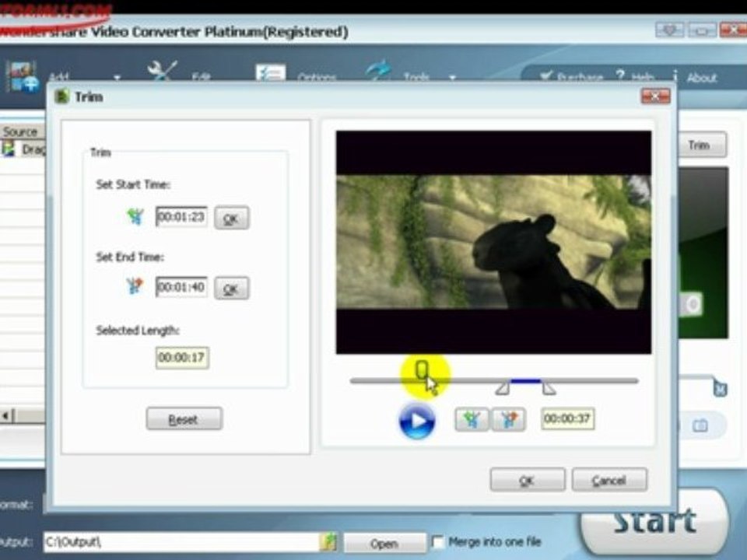Select the first file row in source list
The image size is (747, 560).
[23, 149]
